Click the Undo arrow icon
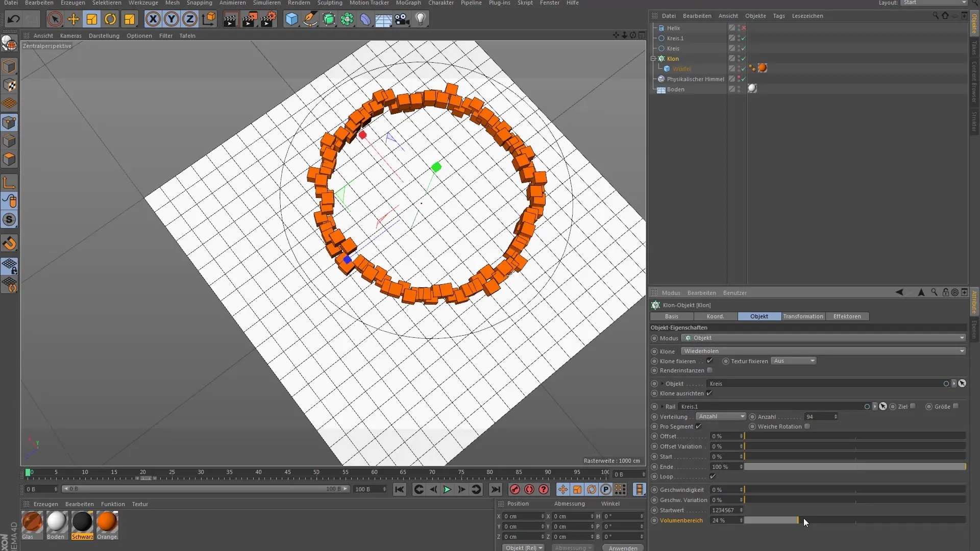Image resolution: width=980 pixels, height=551 pixels. 14,19
